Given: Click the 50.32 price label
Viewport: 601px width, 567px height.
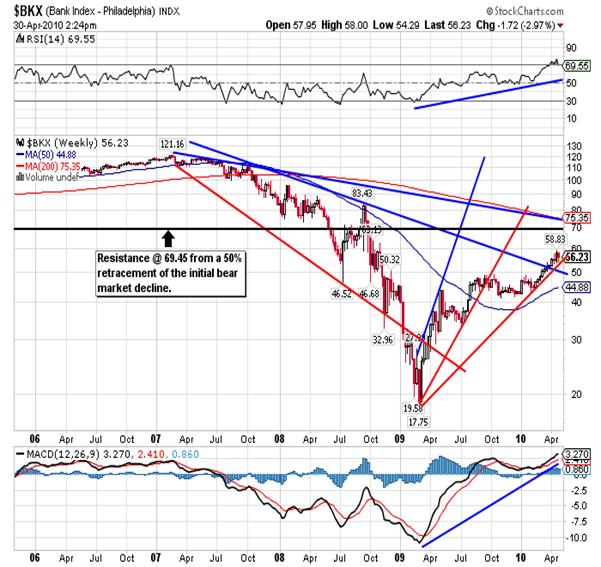Looking at the screenshot, I should pos(389,260).
